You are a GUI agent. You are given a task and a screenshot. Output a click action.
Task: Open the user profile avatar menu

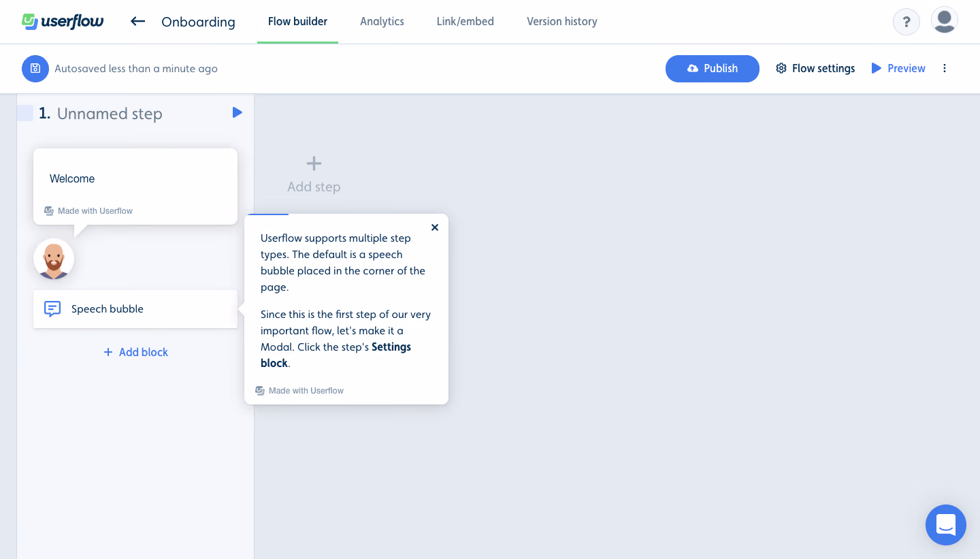[x=945, y=20]
